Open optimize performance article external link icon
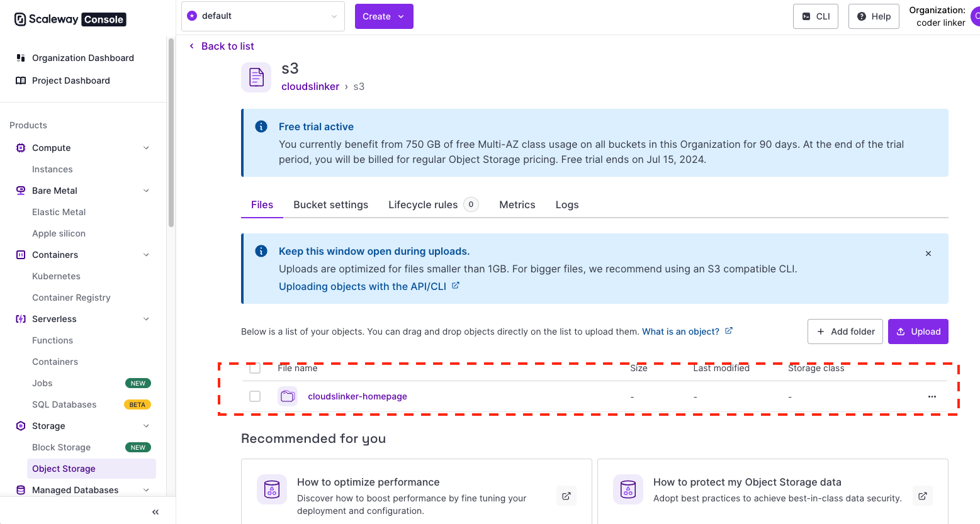This screenshot has width=980, height=524. point(566,496)
